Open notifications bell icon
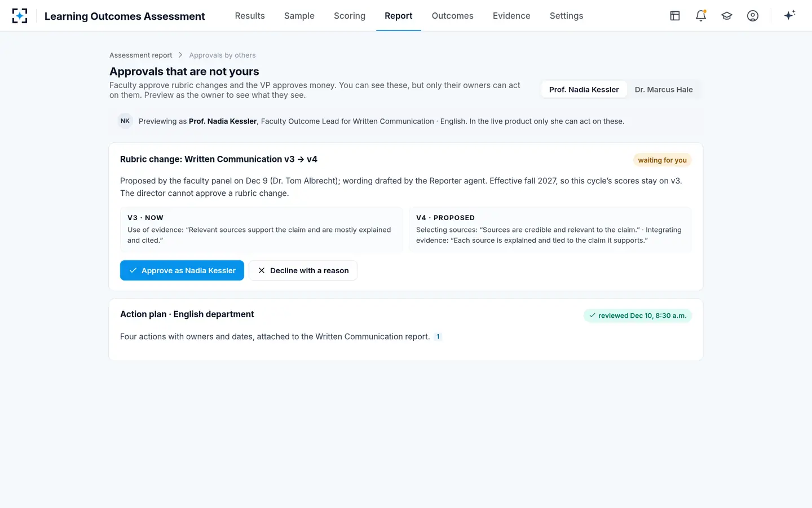The height and width of the screenshot is (508, 812). point(701,16)
